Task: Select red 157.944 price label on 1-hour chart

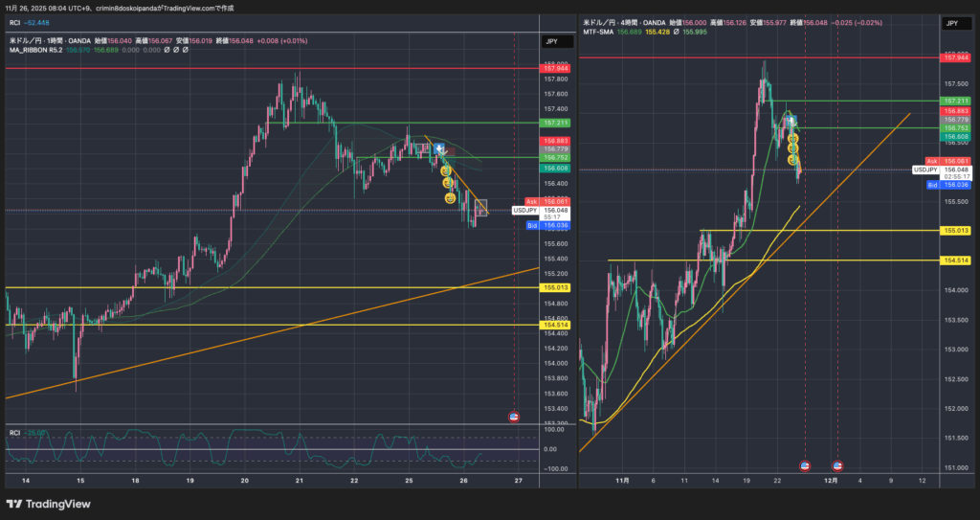Action: click(x=555, y=69)
